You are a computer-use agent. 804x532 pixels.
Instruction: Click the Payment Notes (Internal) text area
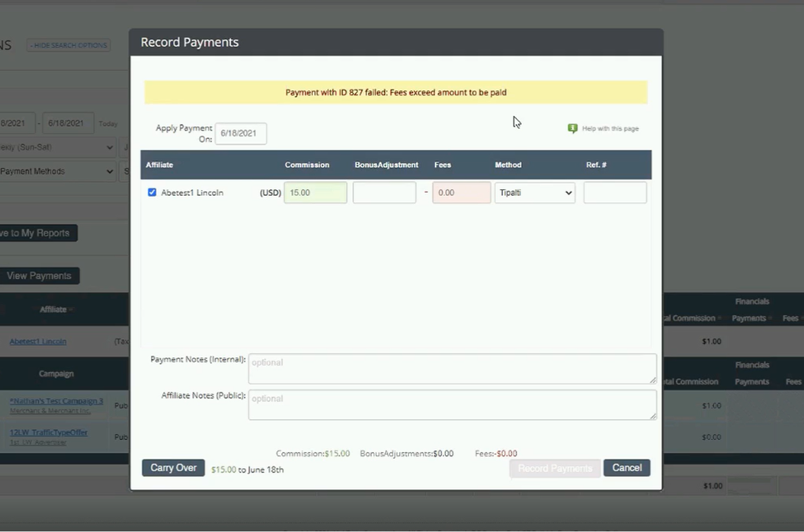451,367
